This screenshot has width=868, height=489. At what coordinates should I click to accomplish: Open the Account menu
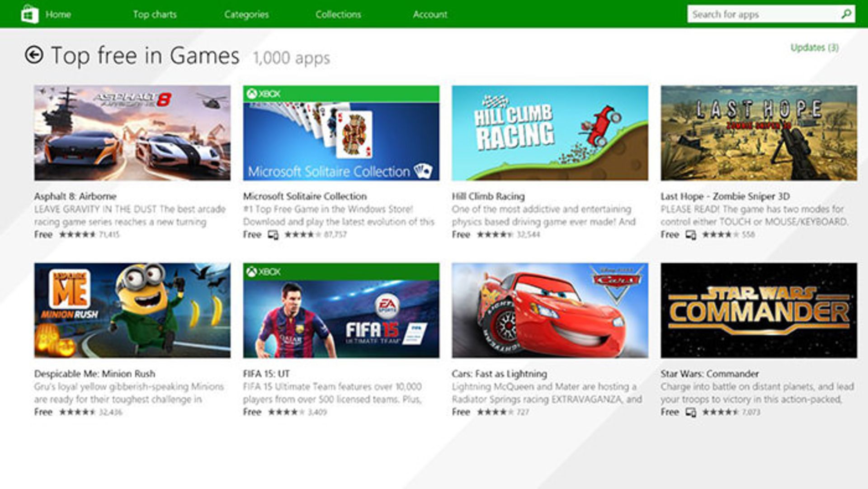click(430, 14)
